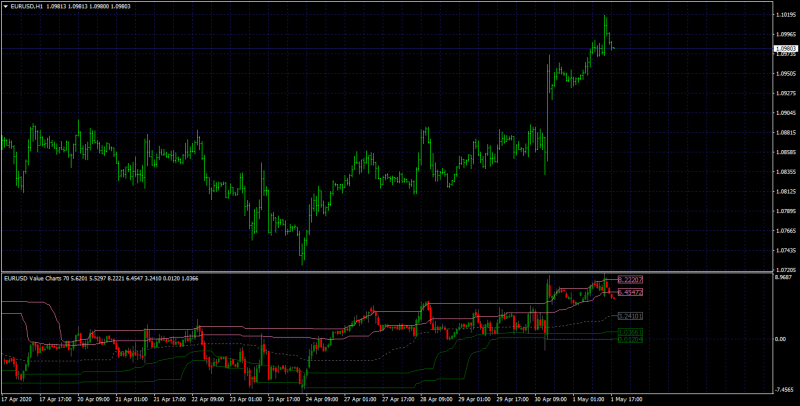The width and height of the screenshot is (800, 406).
Task: Click the pink 8.22207 level label
Action: pos(630,280)
